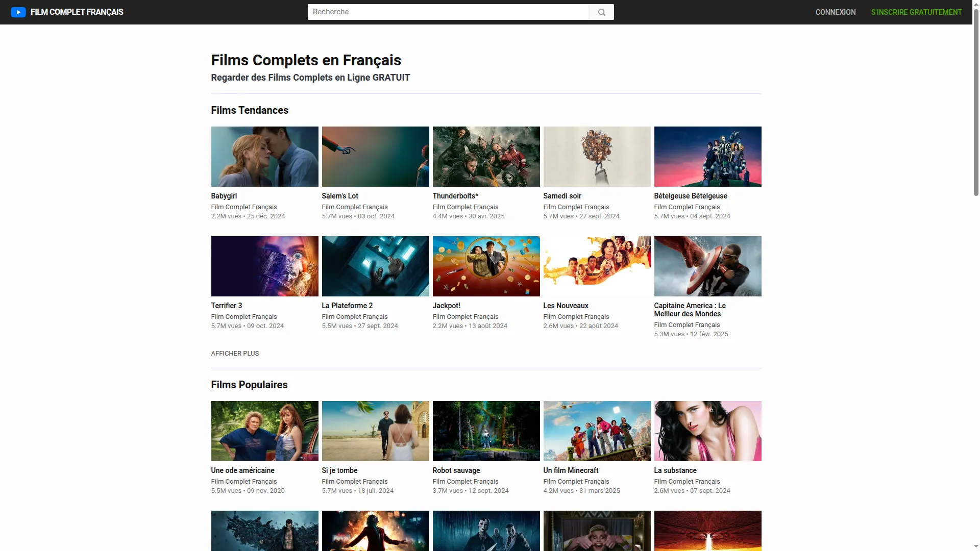Open the Bételgeuse Bételgeuse thumbnail
The height and width of the screenshot is (551, 980).
707,157
